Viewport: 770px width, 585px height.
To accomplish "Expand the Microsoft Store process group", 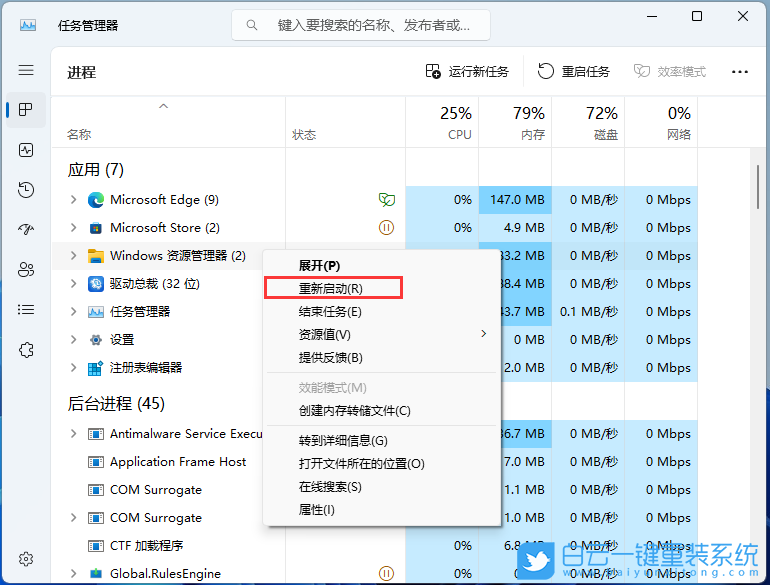I will [73, 228].
